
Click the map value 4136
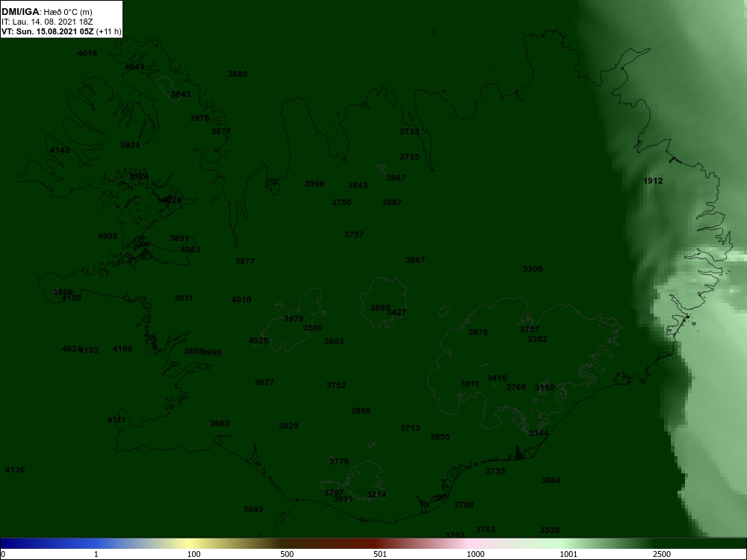click(15, 470)
